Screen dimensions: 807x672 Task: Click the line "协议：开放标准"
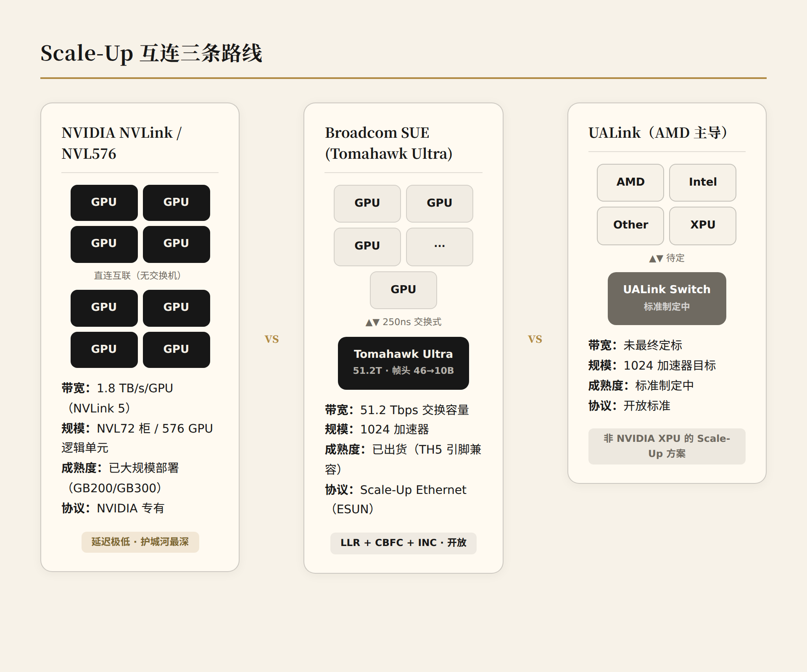point(630,406)
